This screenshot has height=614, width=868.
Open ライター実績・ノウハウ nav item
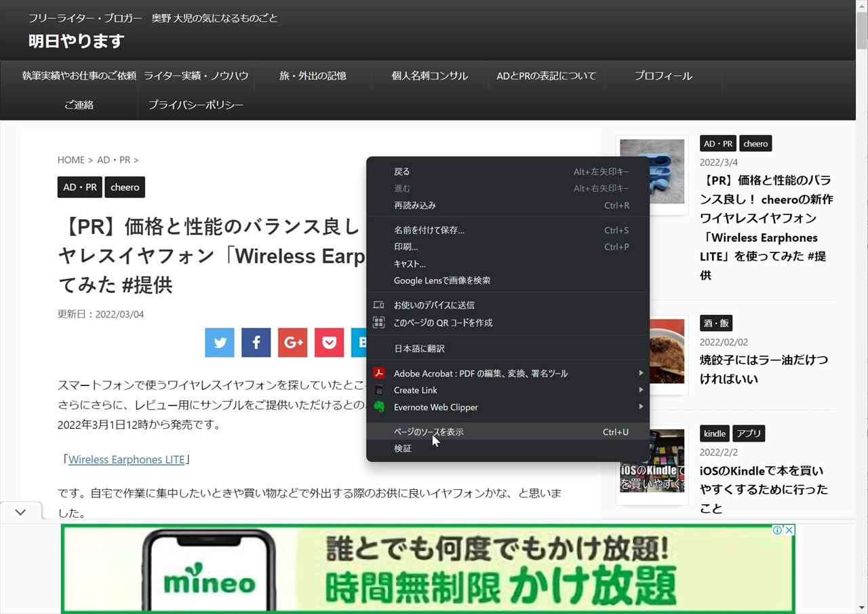[196, 75]
